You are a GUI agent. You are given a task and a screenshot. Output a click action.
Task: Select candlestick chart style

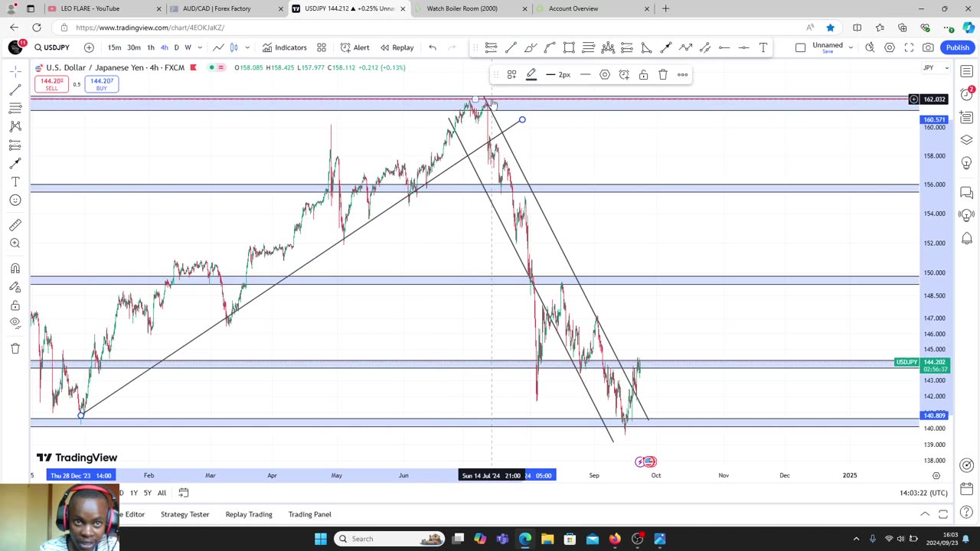coord(234,47)
